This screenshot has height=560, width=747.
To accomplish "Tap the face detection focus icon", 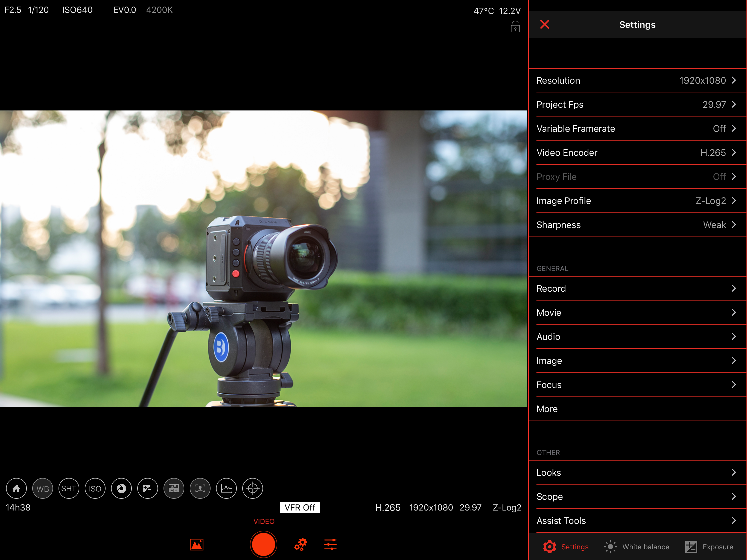I will coord(200,488).
